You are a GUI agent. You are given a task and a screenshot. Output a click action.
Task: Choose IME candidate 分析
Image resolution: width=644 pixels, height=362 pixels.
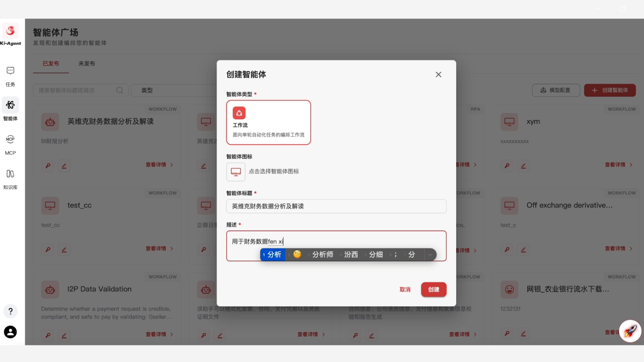pyautogui.click(x=273, y=254)
